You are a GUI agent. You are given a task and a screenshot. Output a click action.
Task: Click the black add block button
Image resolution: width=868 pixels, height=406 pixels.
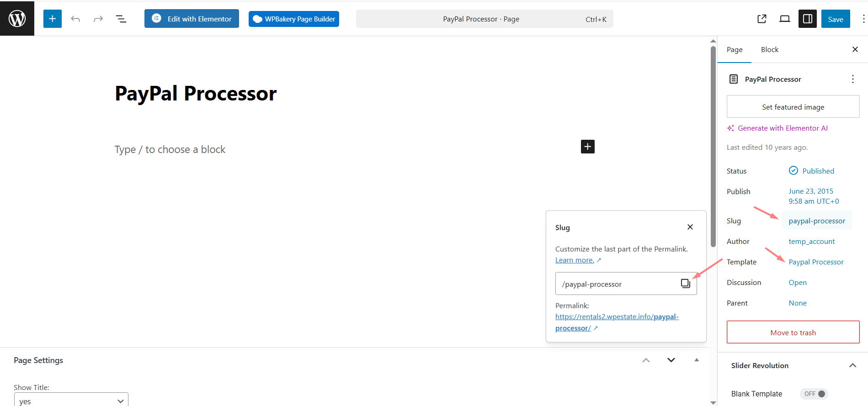pos(588,147)
